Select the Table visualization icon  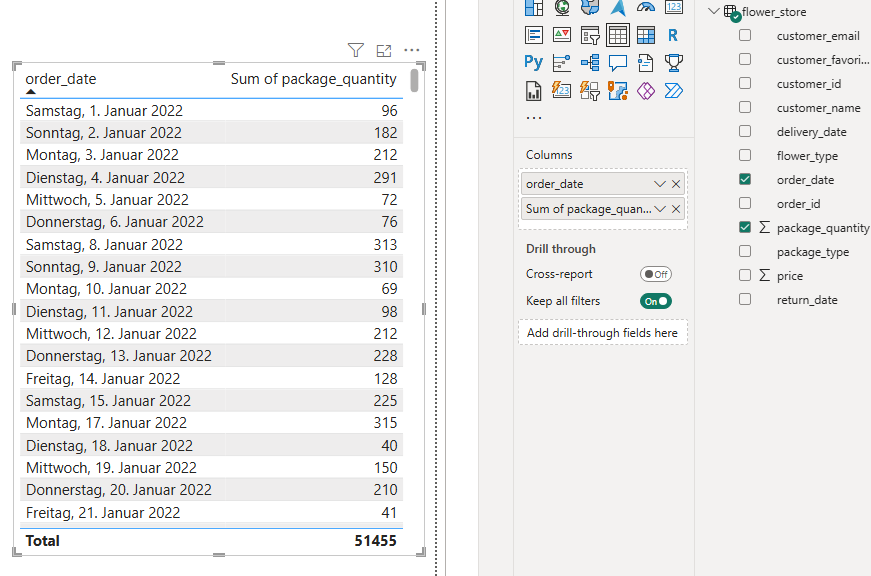[x=618, y=35]
